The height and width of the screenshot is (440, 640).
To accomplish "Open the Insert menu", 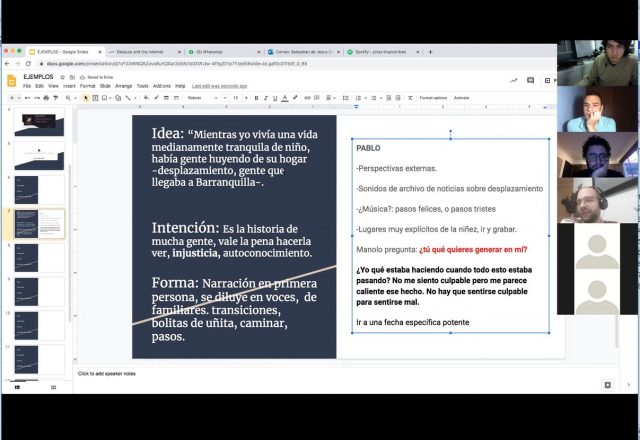I will (x=70, y=86).
